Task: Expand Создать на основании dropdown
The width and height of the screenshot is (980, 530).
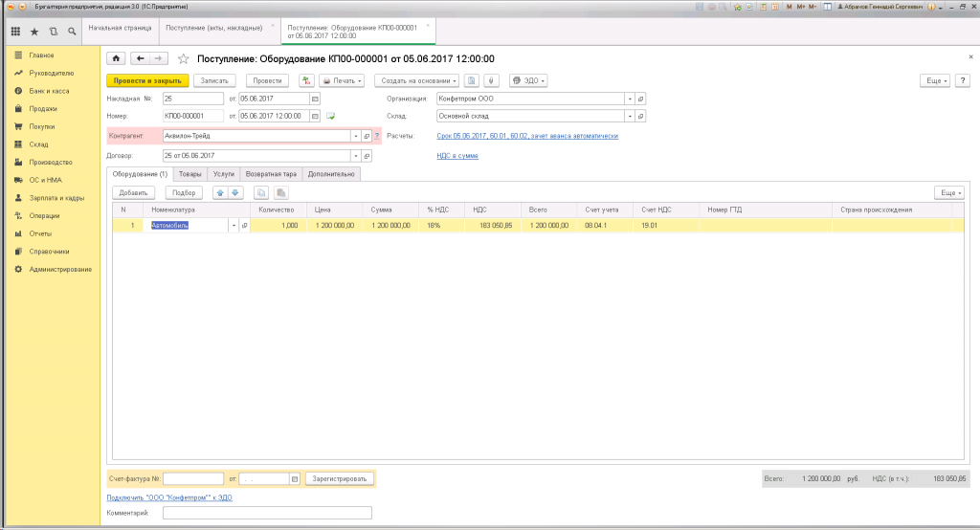Action: coord(417,80)
